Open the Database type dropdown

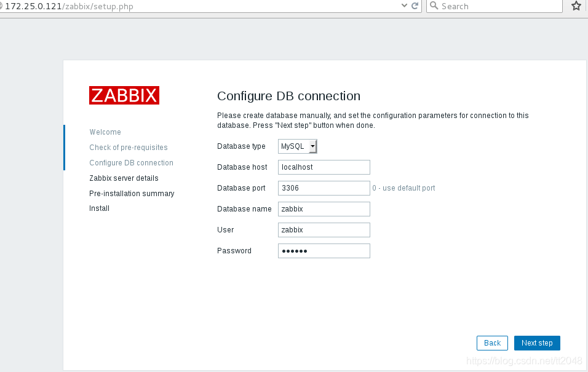(x=297, y=146)
